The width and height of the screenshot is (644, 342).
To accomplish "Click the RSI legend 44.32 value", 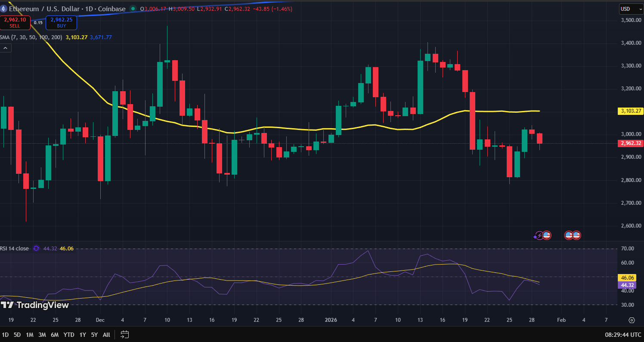I will (x=50, y=248).
